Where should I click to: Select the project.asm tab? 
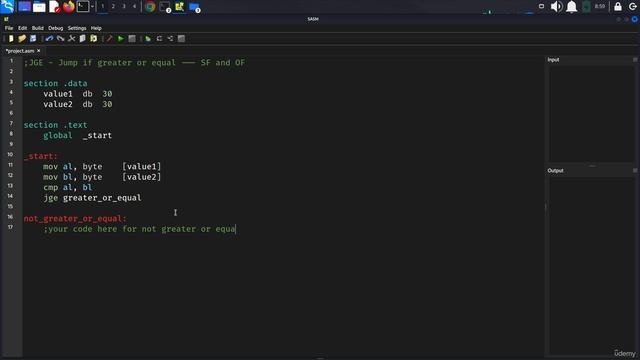[x=20, y=51]
